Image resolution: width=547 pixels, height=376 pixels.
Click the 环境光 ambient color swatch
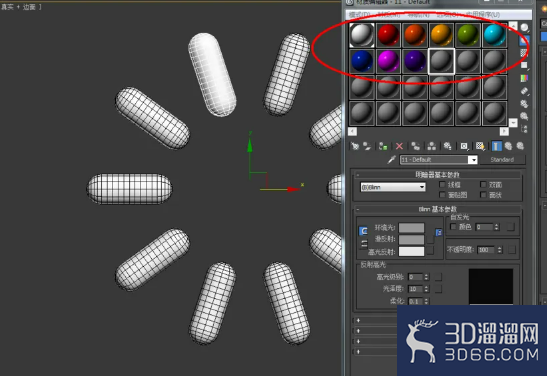412,228
